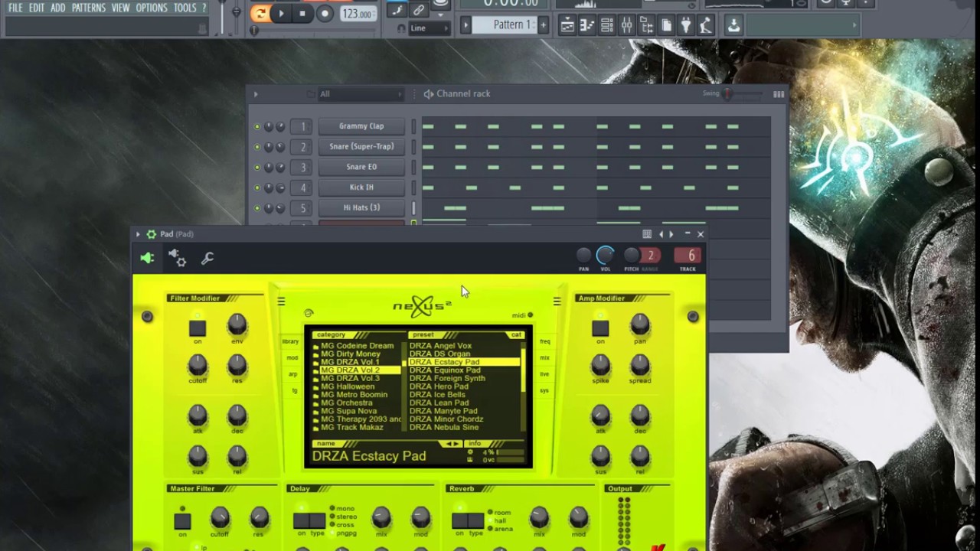Image resolution: width=980 pixels, height=551 pixels.
Task: Select stereo delay type
Action: tap(342, 517)
